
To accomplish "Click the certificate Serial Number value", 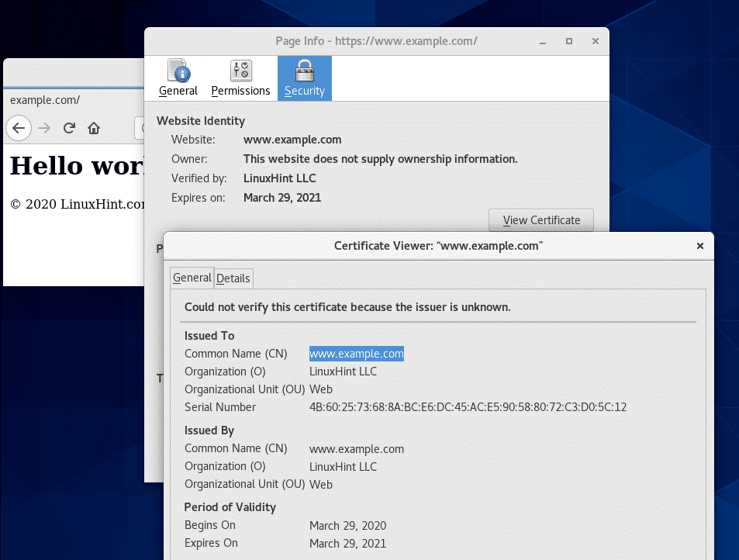I will [468, 407].
